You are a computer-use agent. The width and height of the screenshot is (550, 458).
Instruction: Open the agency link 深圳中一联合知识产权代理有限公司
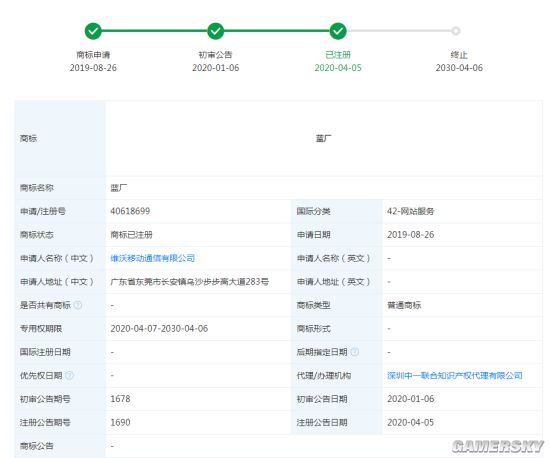455,376
